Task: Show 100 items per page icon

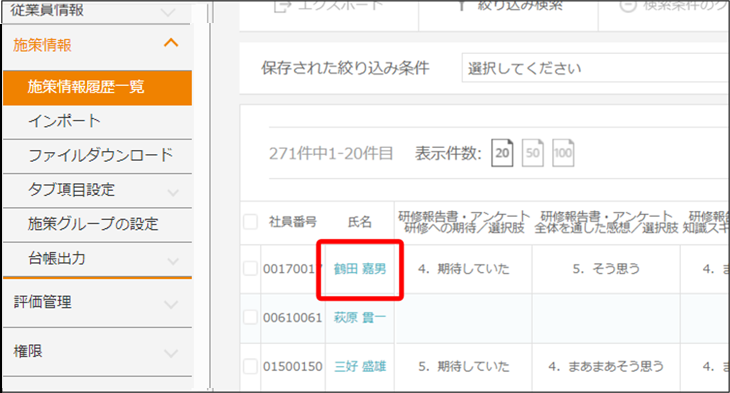Action: click(563, 153)
